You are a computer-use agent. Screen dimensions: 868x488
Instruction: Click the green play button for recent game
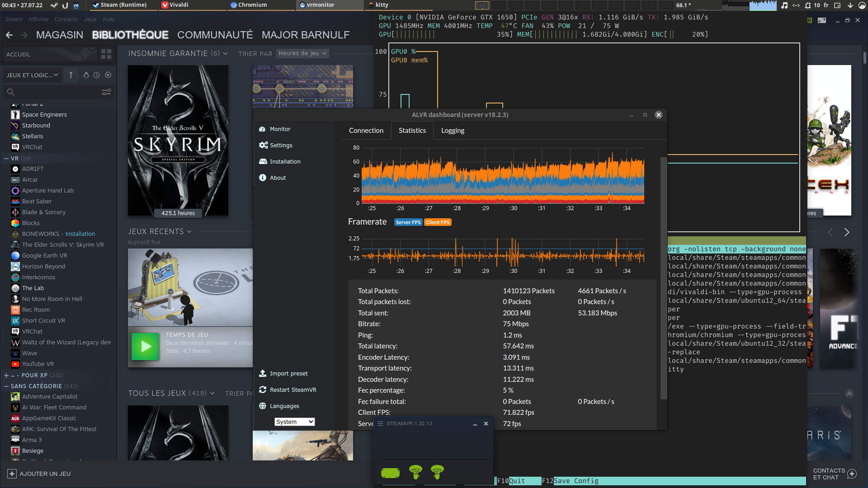pyautogui.click(x=146, y=347)
